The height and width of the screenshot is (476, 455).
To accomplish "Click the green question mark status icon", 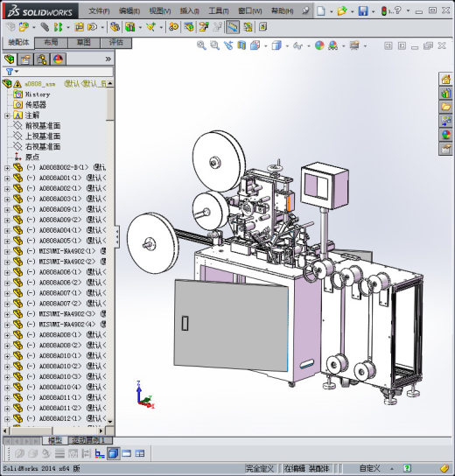I will pos(407,468).
